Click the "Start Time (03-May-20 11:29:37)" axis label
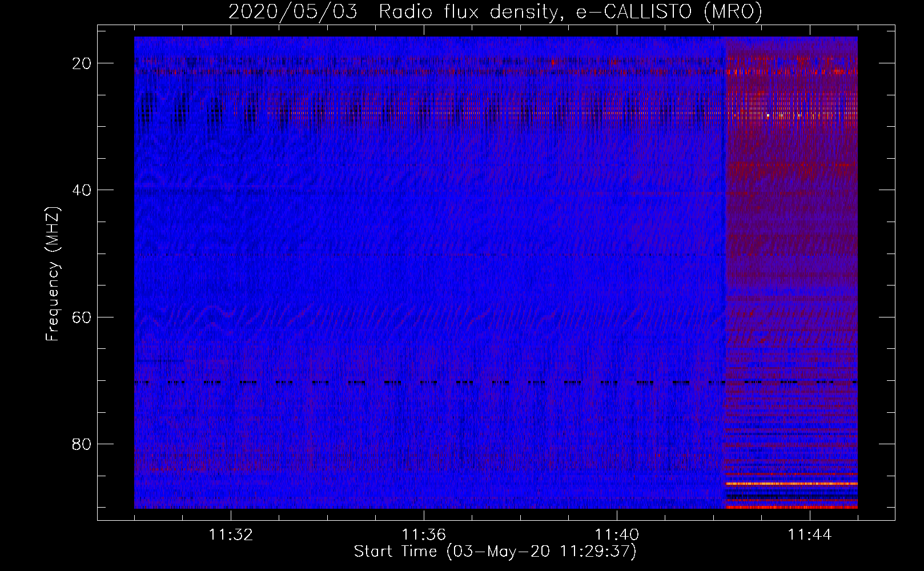924x571 pixels. coord(495,552)
